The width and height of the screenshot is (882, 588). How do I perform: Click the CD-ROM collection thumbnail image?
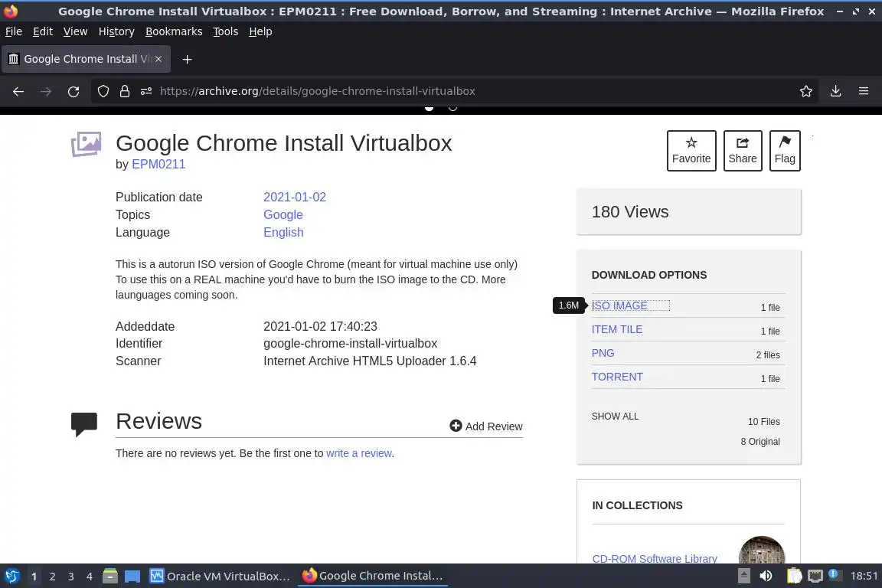point(762,550)
